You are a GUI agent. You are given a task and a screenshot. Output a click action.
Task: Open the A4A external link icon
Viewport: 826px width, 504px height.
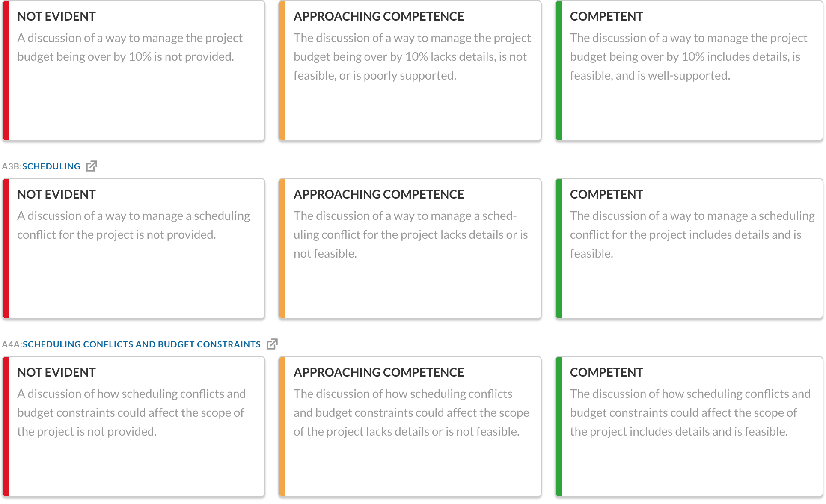pos(272,344)
